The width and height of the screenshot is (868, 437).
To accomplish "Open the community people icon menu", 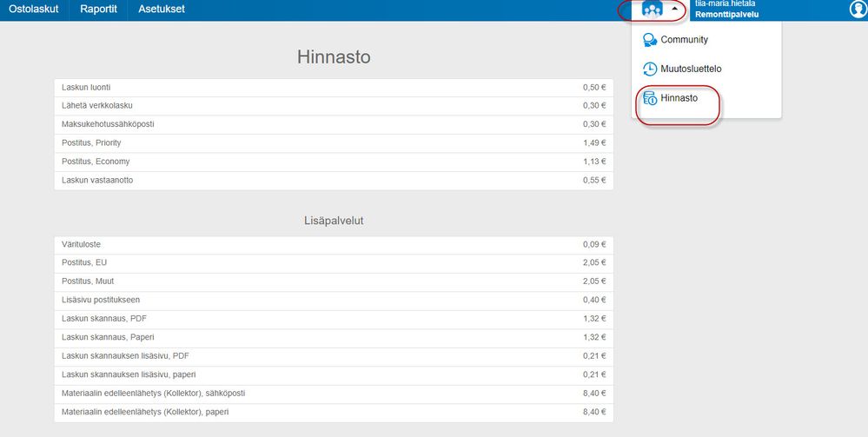I will click(653, 10).
